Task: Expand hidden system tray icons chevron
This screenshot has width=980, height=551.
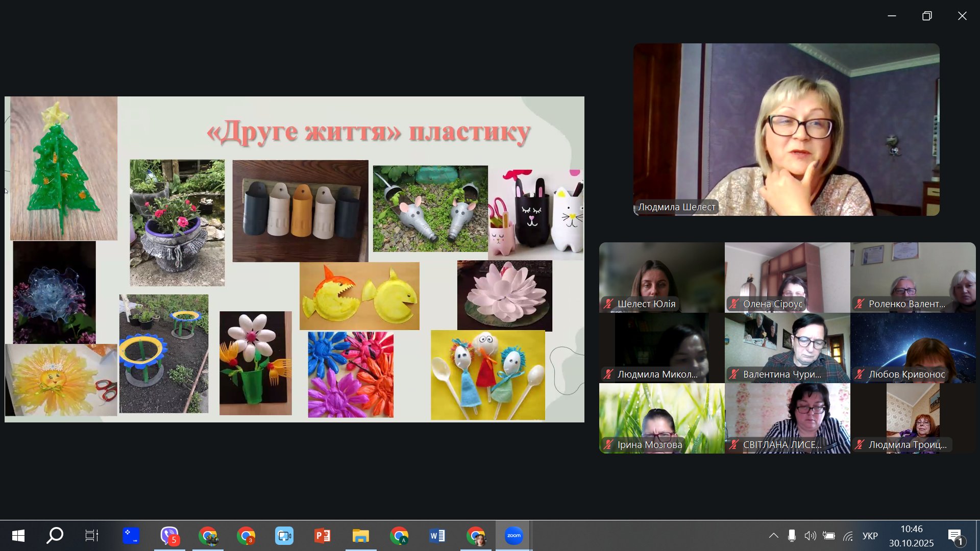Action: click(x=774, y=536)
